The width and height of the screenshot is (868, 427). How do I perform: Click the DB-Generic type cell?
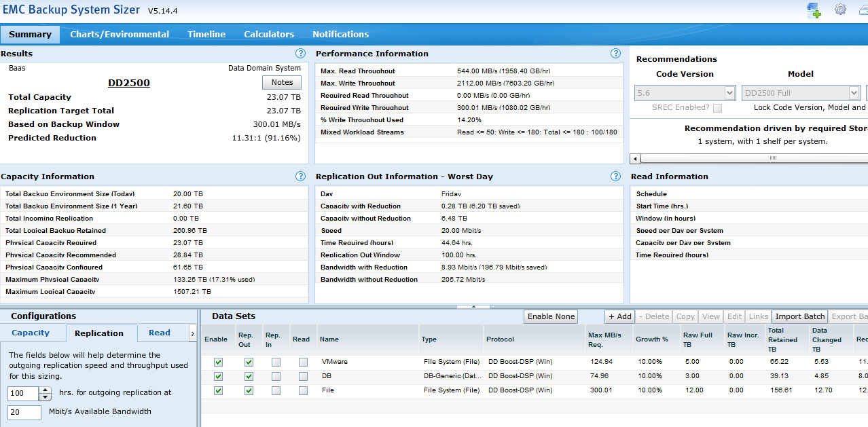(x=450, y=376)
